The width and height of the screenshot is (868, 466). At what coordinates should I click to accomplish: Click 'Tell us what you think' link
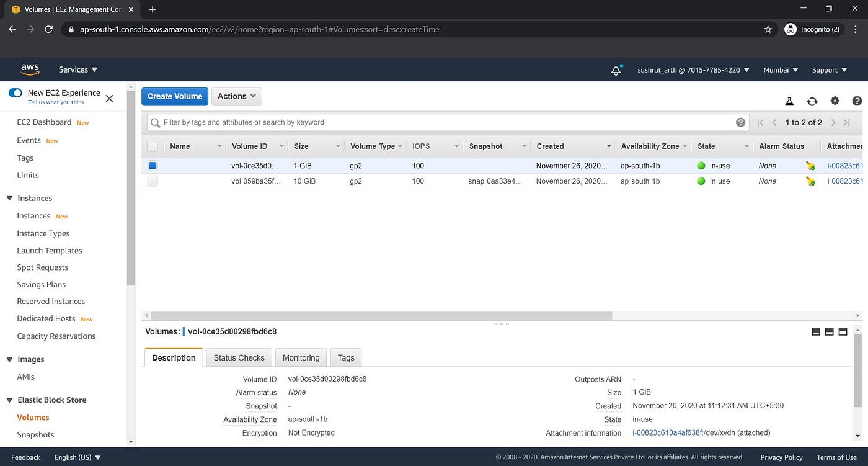56,102
